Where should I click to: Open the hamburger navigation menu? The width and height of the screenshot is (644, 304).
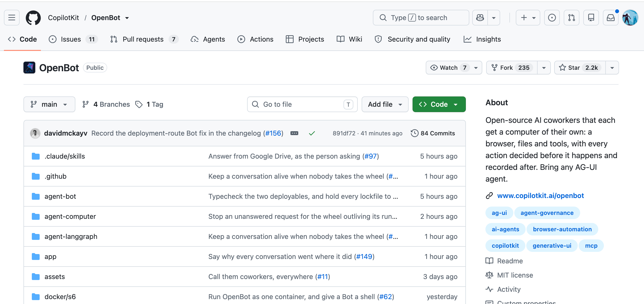tap(12, 18)
